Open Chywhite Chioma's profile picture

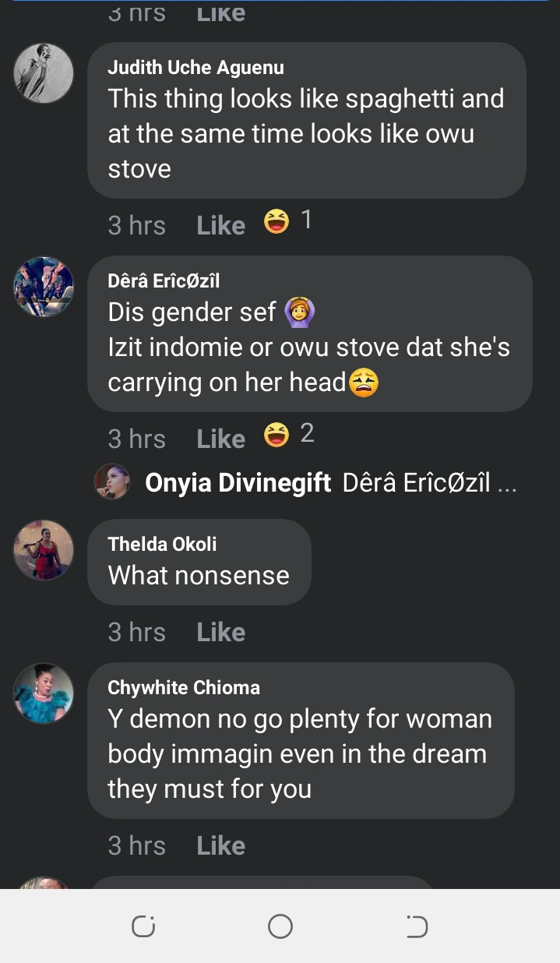[x=44, y=693]
